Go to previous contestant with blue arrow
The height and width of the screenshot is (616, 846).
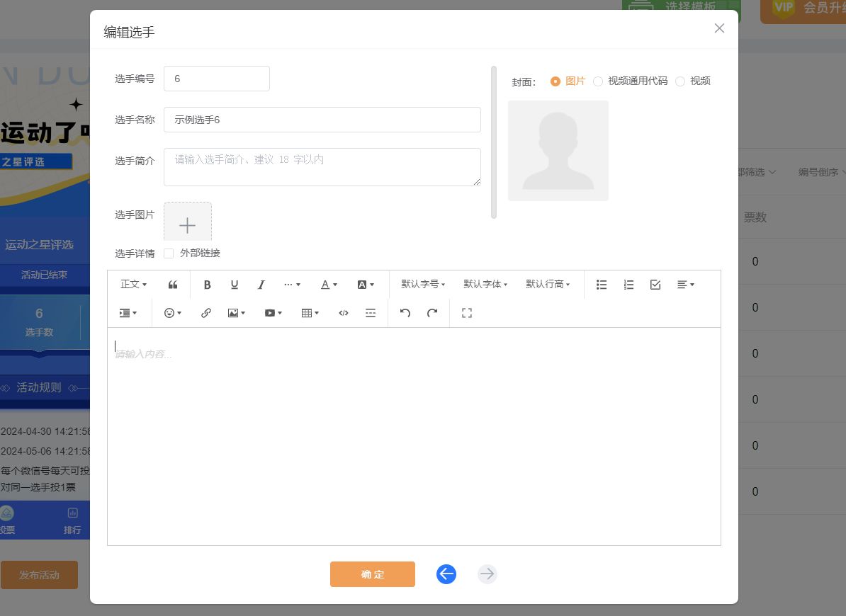point(446,574)
